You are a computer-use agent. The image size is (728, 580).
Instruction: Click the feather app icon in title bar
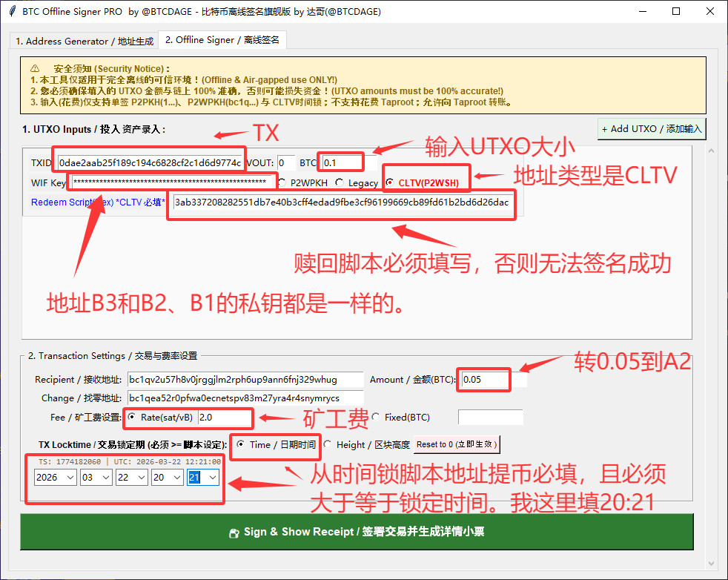tap(12, 12)
